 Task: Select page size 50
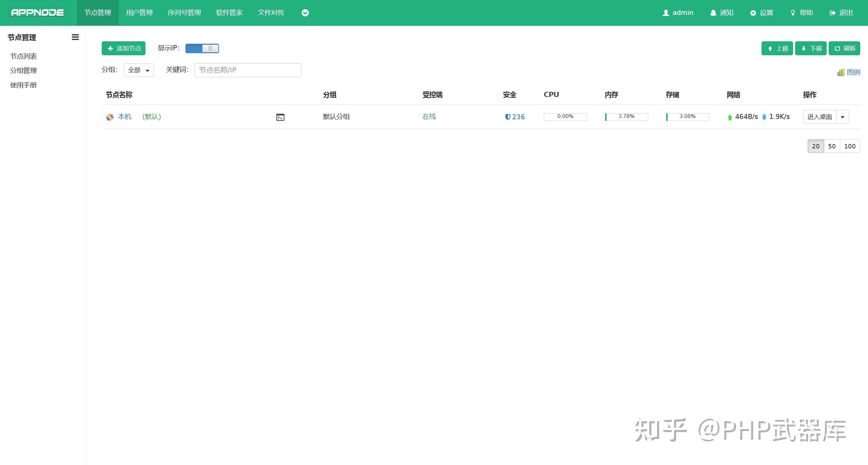832,146
